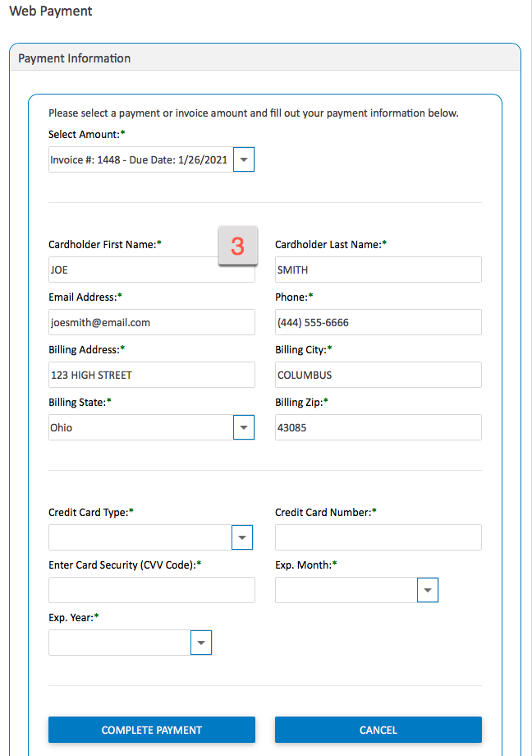Click the Billing State arrow icon
Image resolution: width=532 pixels, height=756 pixels.
click(244, 427)
